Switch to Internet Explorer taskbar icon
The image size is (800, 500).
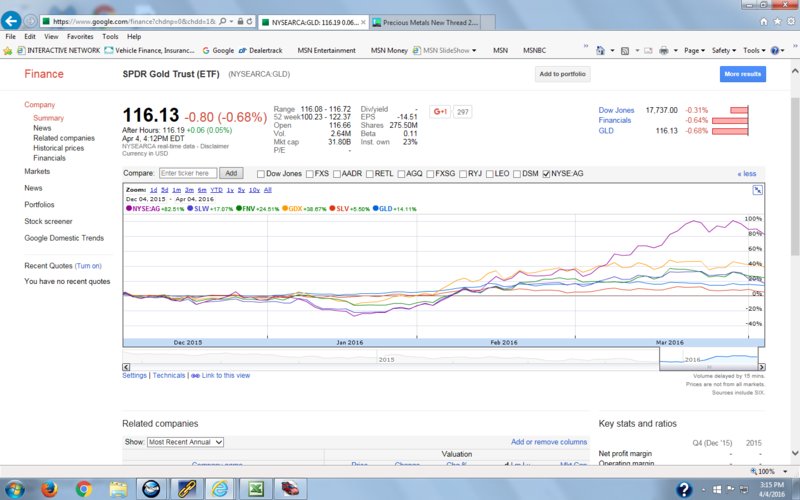pyautogui.click(x=220, y=489)
